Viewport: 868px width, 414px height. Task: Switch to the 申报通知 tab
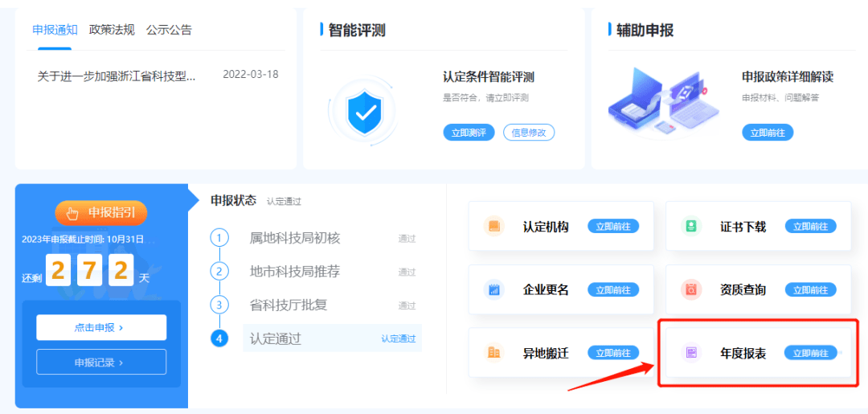point(55,30)
